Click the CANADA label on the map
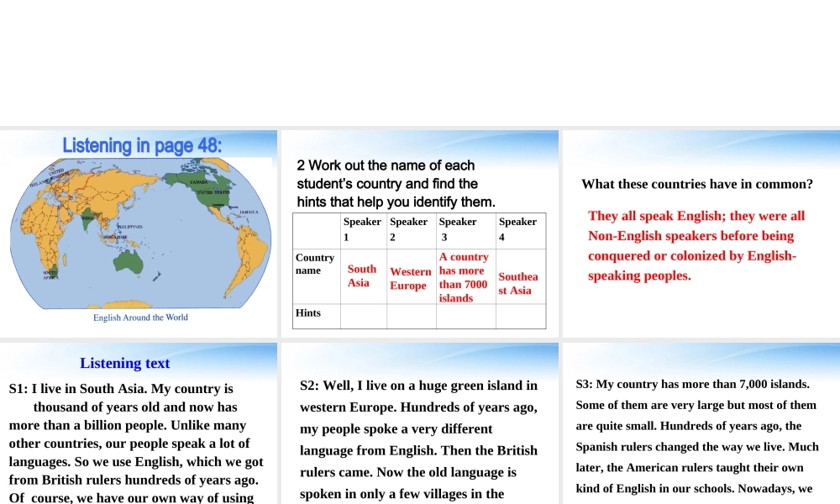 199,182
